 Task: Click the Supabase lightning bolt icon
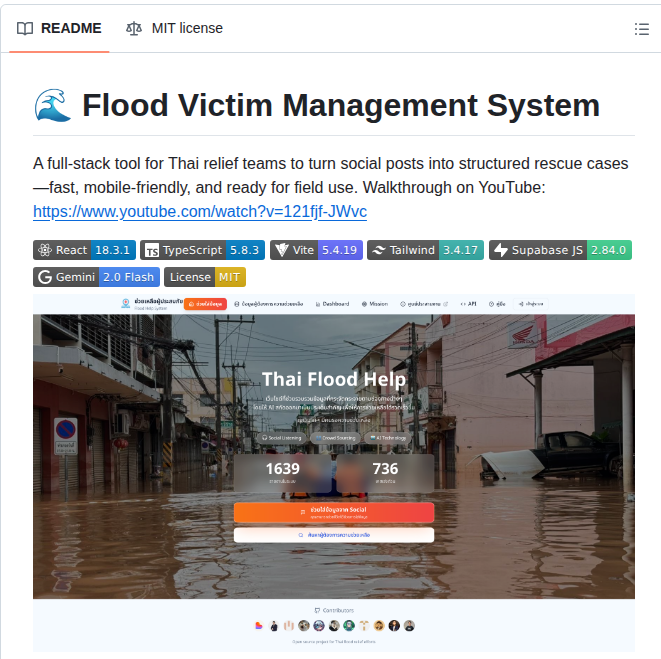(500, 250)
